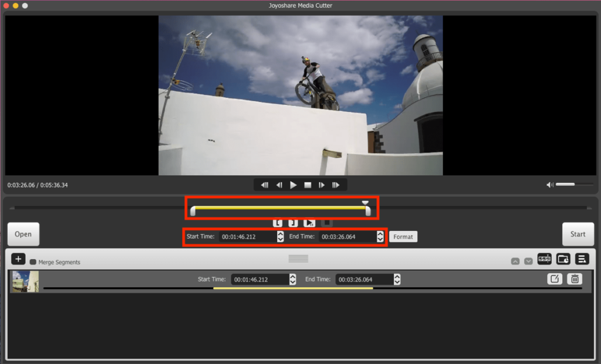Adjust the volume slider
601x364 pixels.
(574, 185)
